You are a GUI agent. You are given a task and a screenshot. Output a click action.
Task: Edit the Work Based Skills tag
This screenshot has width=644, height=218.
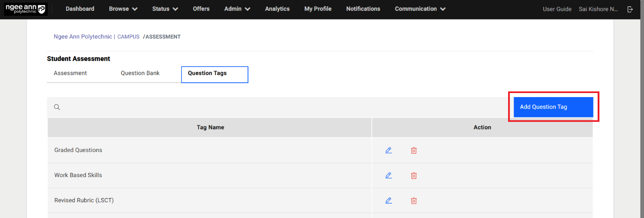(388, 175)
